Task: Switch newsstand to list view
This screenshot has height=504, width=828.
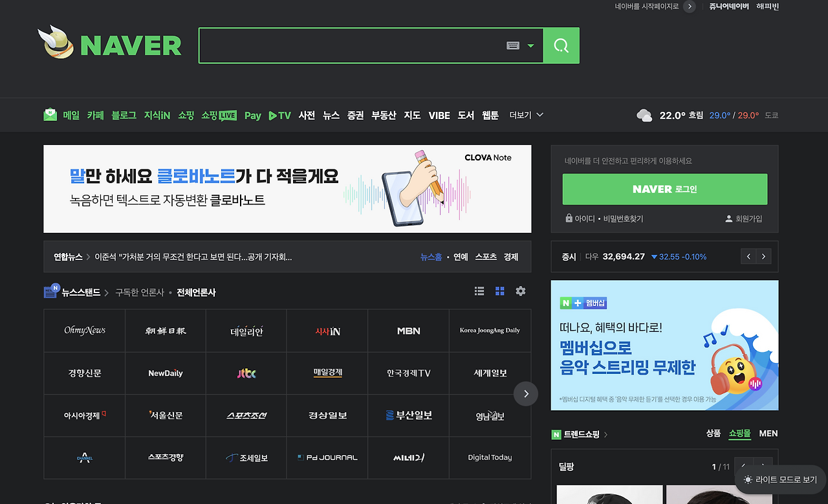Action: [x=479, y=291]
